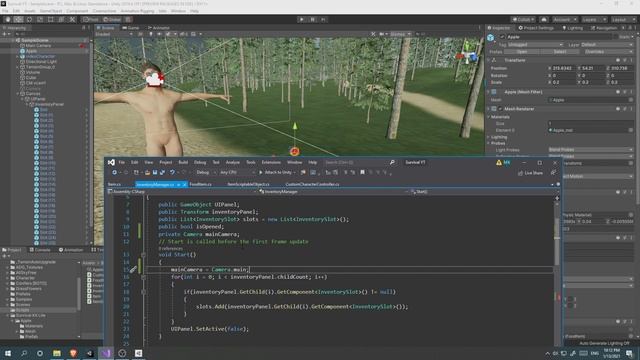The width and height of the screenshot is (640, 360).
Task: Click bookmark icon in Visual Studio toolbar
Action: (362, 173)
